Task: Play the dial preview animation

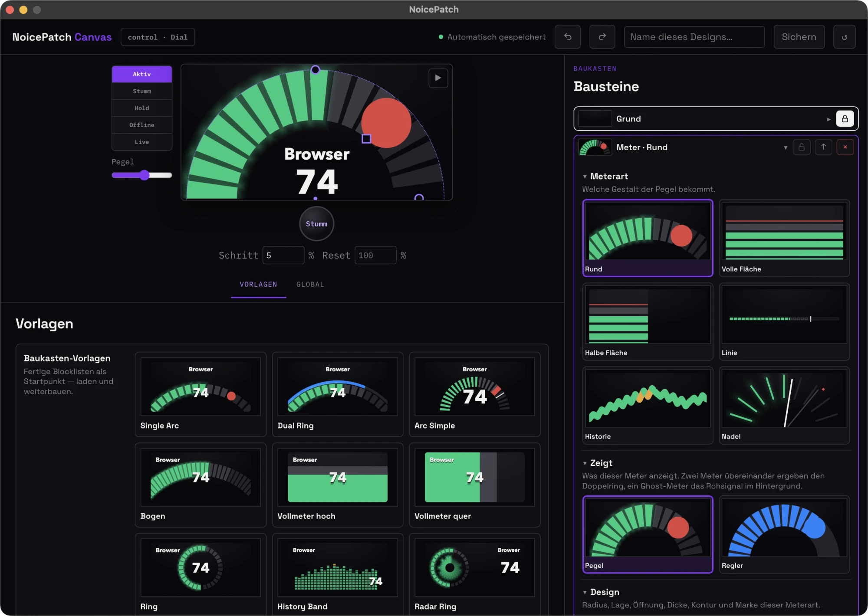Action: [438, 78]
